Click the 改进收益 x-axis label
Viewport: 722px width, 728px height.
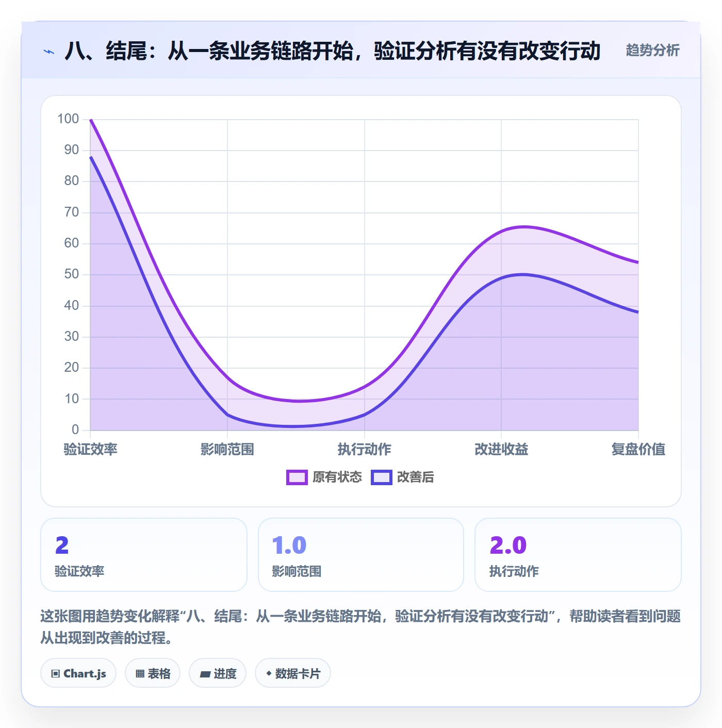click(501, 449)
